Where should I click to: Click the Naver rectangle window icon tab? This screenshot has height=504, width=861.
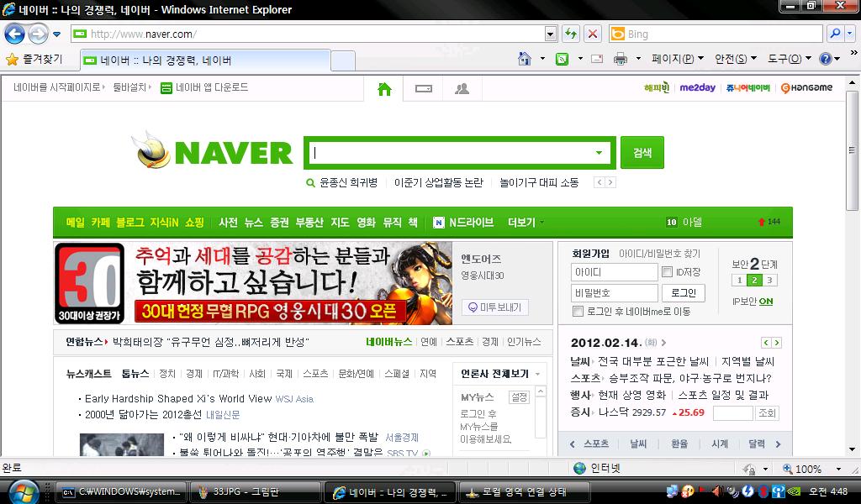coord(424,88)
